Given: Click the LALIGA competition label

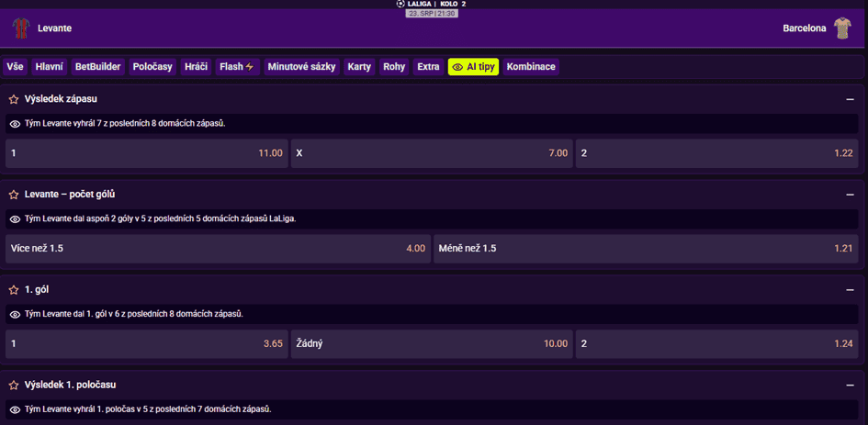Looking at the screenshot, I should coord(419,4).
